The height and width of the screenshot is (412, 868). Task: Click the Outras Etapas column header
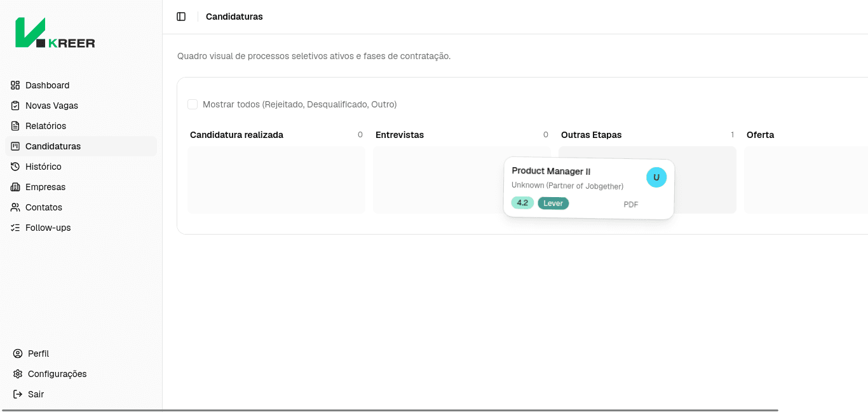tap(592, 135)
